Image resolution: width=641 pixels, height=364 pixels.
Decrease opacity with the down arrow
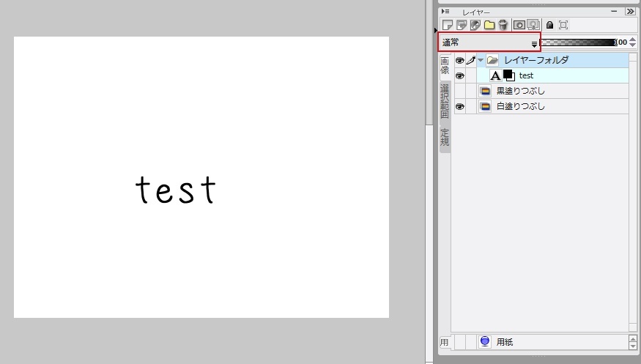click(x=632, y=45)
